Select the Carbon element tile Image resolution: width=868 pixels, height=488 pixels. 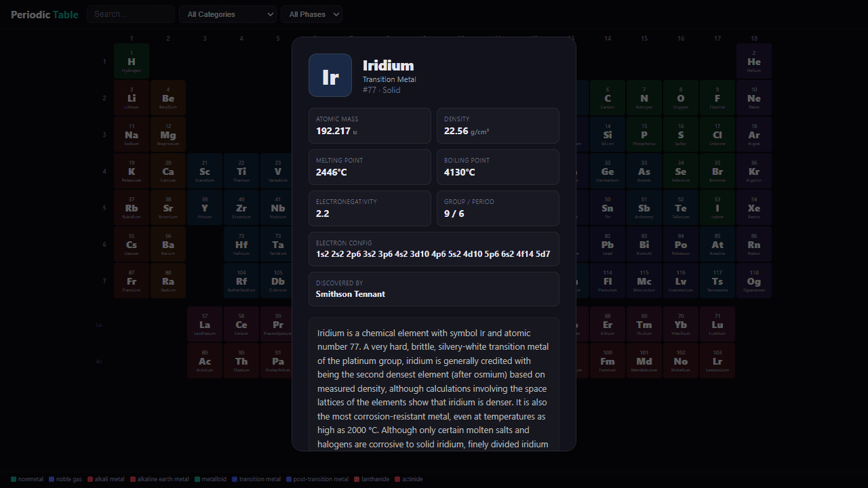(608, 98)
